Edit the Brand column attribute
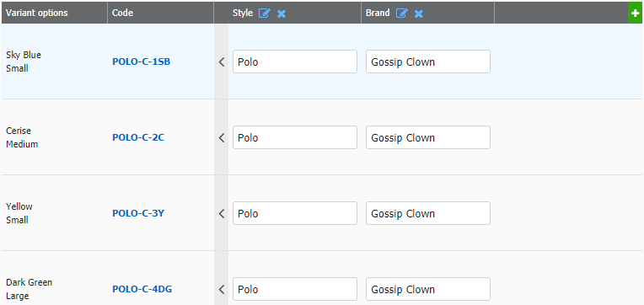 pos(402,13)
